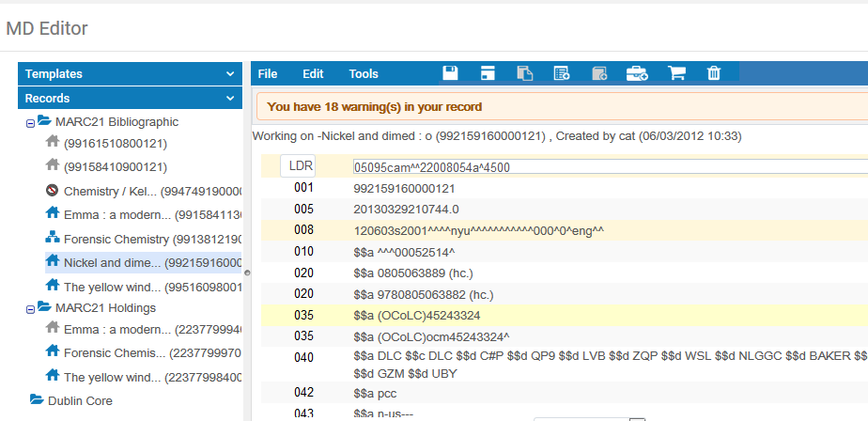The height and width of the screenshot is (421, 868).
Task: Click the add inventory list icon
Action: coord(562,73)
